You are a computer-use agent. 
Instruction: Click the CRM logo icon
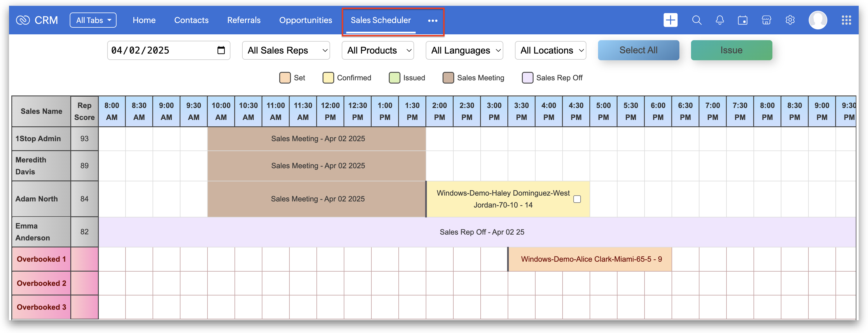click(23, 20)
